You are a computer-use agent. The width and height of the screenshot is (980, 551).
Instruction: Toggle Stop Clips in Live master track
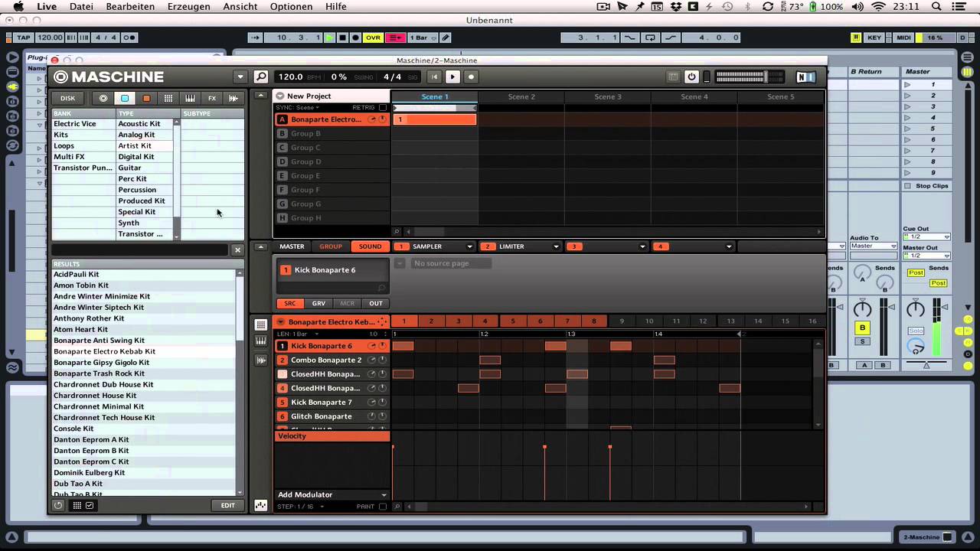(907, 186)
